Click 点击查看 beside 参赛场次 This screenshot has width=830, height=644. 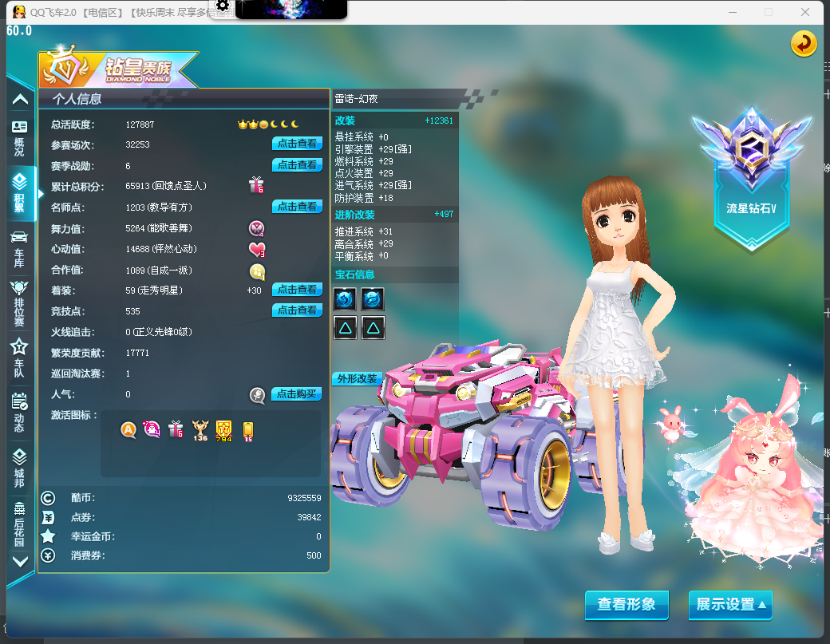click(x=297, y=144)
